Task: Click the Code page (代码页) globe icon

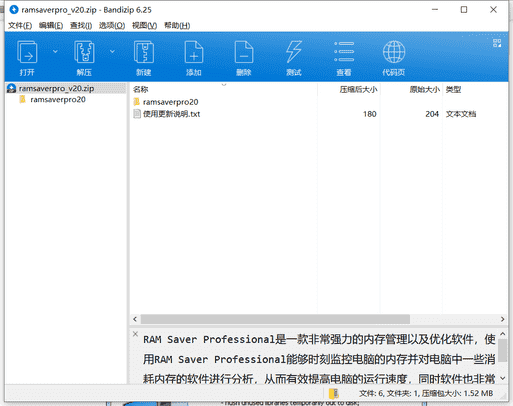Action: (394, 52)
